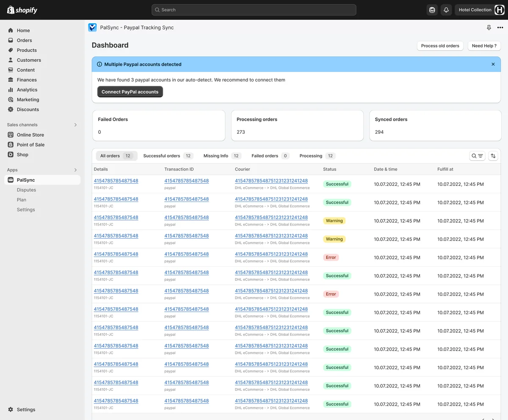Click the Point of Sale icon
Viewport: 508px width, 420px height.
[11, 145]
